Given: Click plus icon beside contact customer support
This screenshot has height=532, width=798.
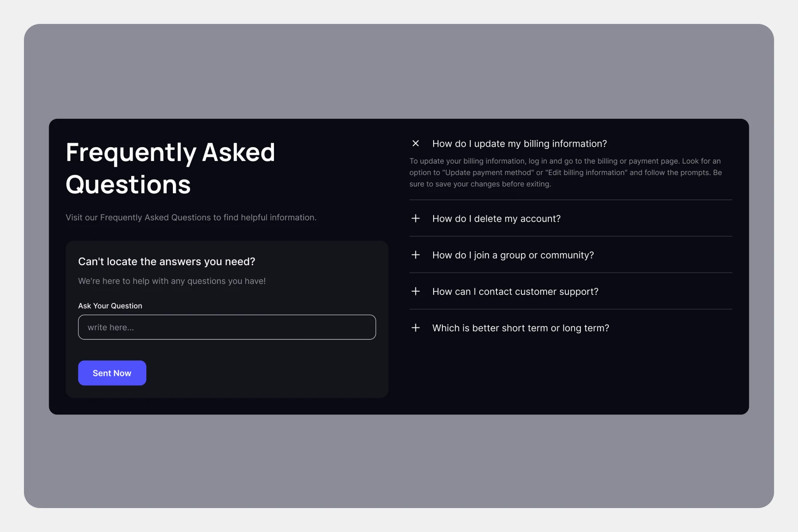Looking at the screenshot, I should [415, 291].
